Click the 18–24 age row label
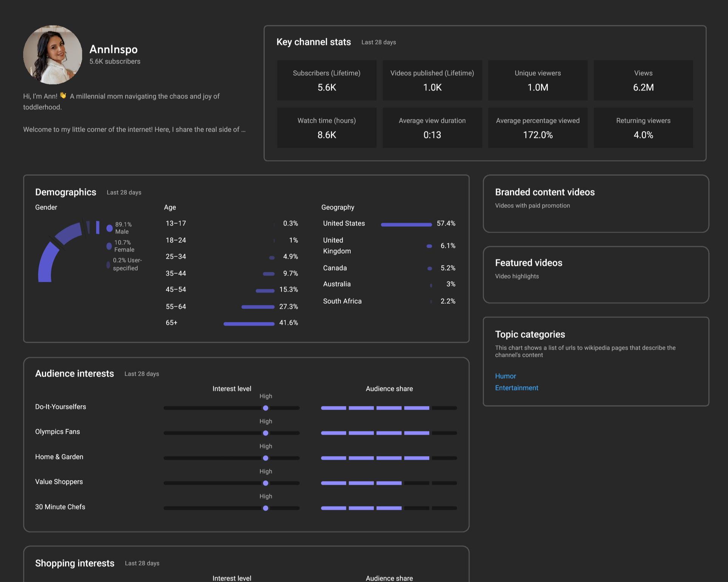 point(176,240)
